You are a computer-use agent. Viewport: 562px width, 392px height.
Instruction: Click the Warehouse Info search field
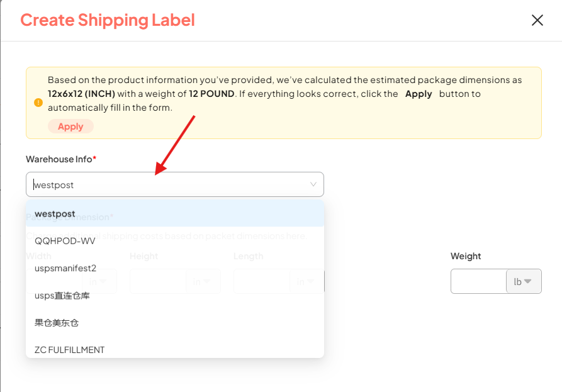[170, 185]
